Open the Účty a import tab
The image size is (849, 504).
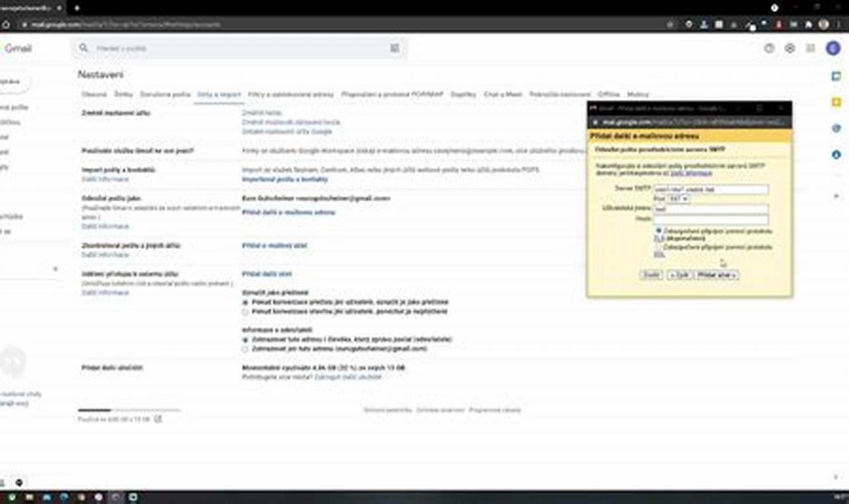219,95
